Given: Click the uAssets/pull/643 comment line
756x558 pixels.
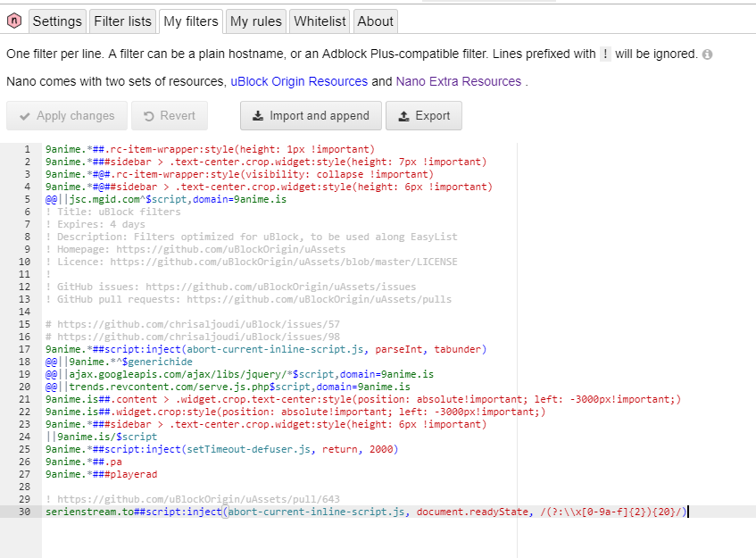Looking at the screenshot, I should point(193,499).
